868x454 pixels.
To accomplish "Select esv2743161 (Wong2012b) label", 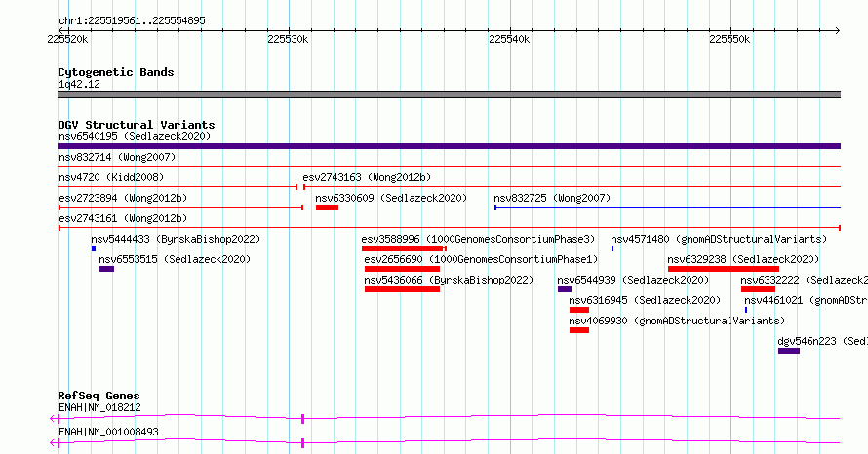I will click(x=123, y=218).
